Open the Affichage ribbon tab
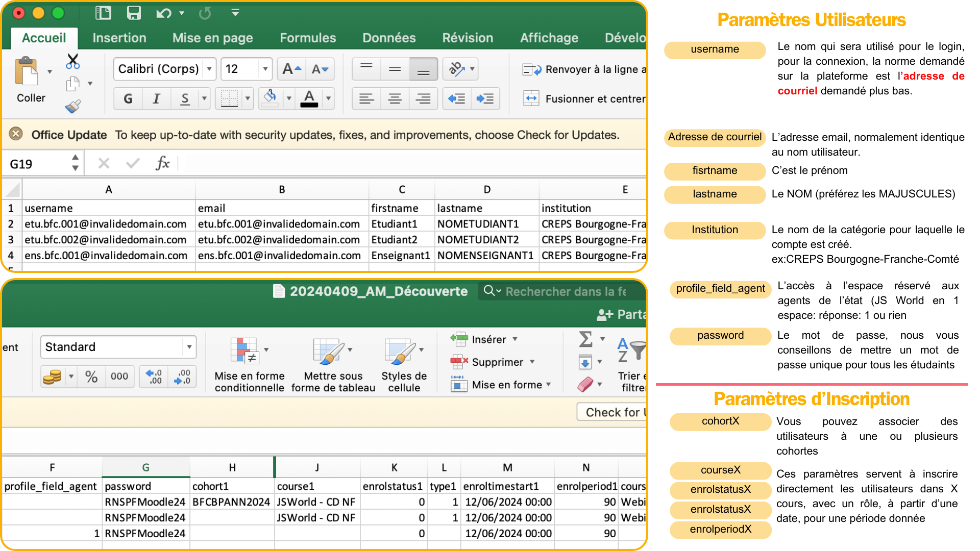 (x=549, y=38)
